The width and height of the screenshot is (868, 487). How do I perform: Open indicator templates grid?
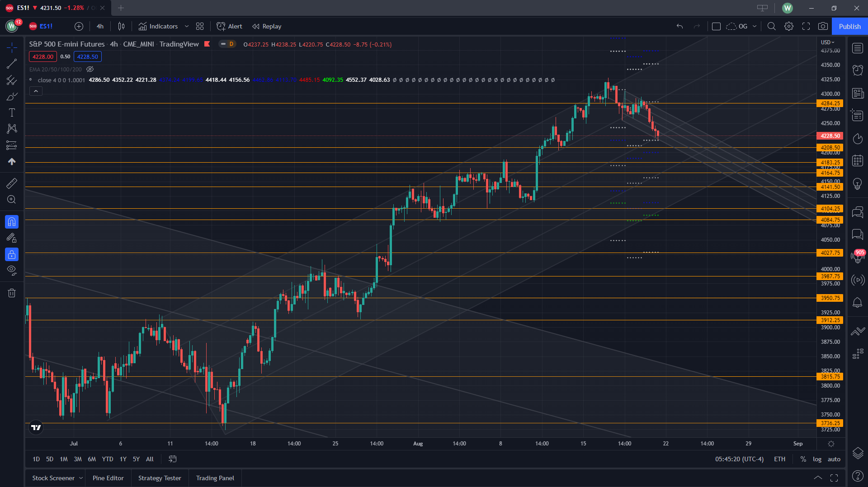200,26
